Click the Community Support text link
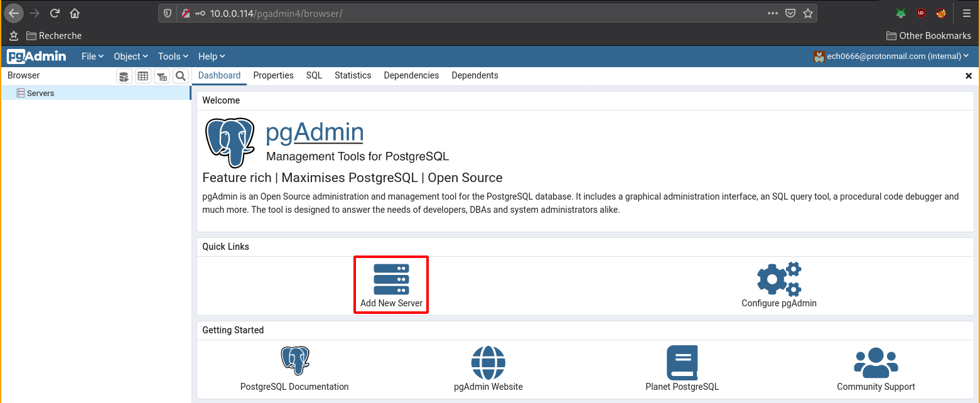Image resolution: width=980 pixels, height=403 pixels. [x=876, y=387]
